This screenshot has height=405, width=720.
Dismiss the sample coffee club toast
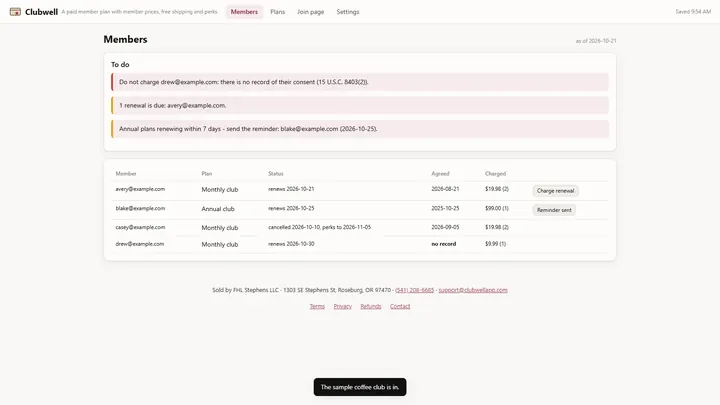pos(360,387)
